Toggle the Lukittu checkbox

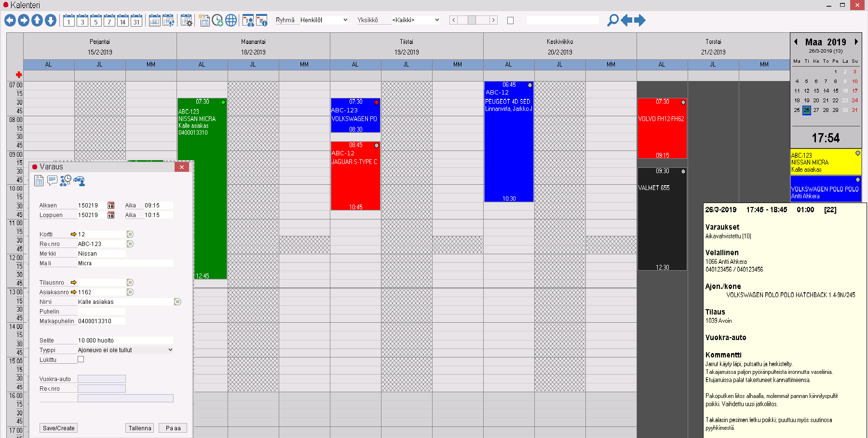point(81,359)
